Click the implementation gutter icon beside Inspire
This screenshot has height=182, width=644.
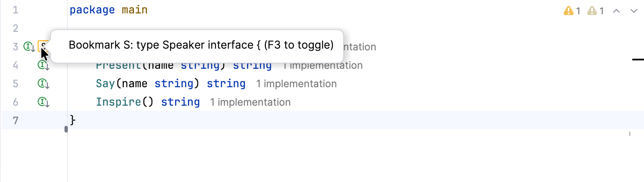click(x=43, y=102)
